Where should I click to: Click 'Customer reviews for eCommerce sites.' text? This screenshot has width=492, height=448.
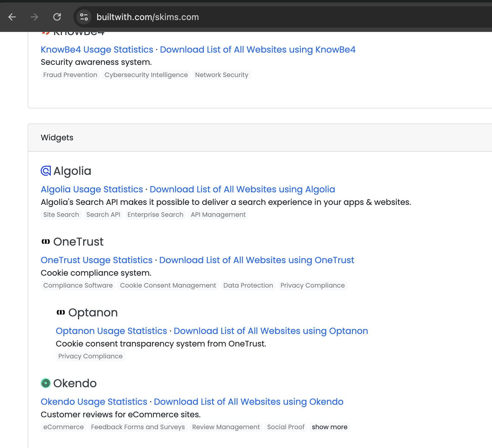[x=121, y=414]
